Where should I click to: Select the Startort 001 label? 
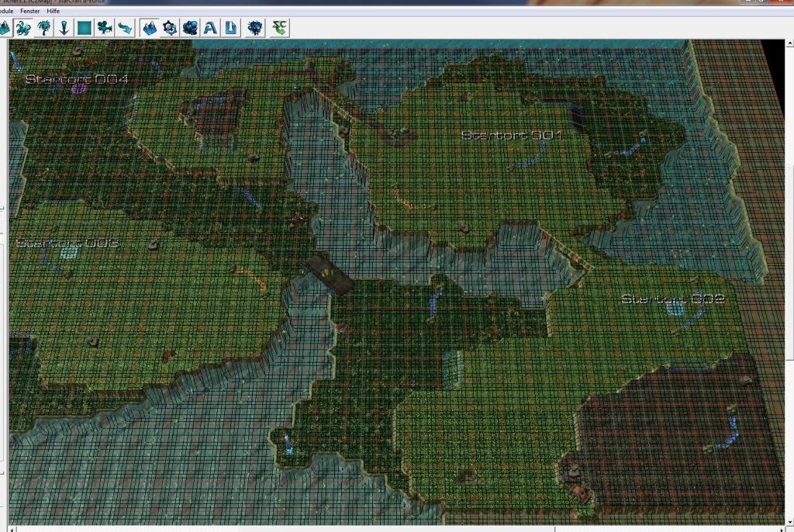[511, 136]
